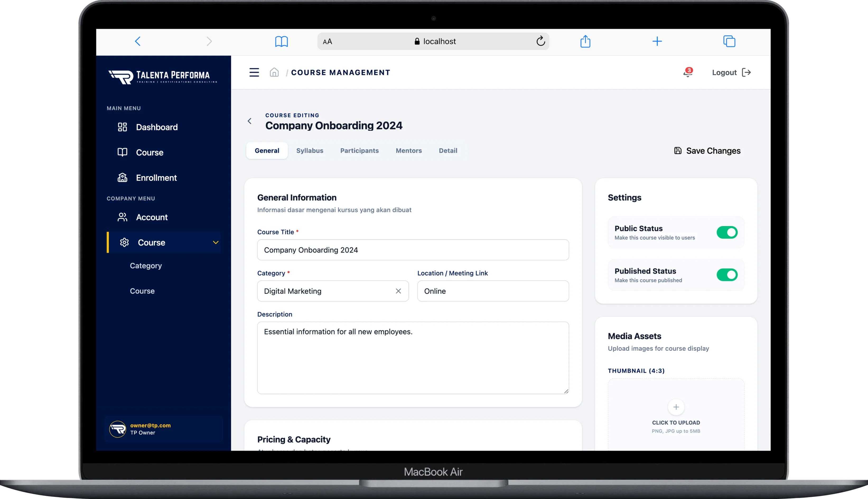868x499 pixels.
Task: Click the back arrow beside Course Editing
Action: [x=250, y=121]
